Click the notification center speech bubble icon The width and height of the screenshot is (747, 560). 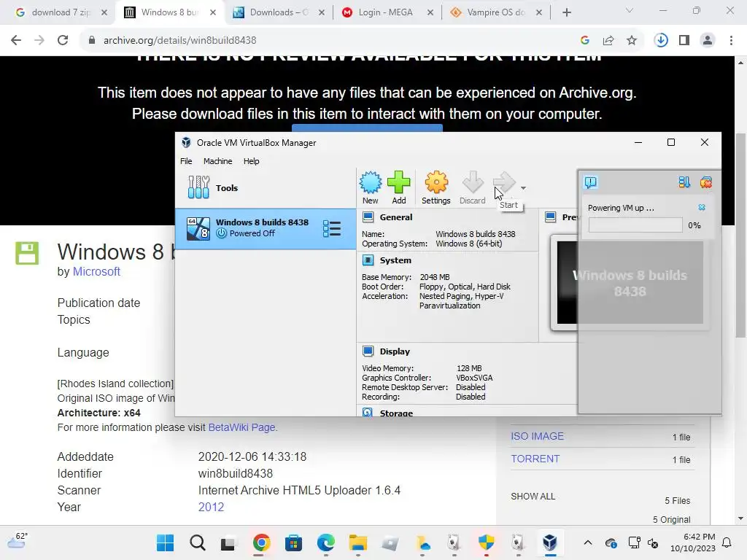point(590,182)
